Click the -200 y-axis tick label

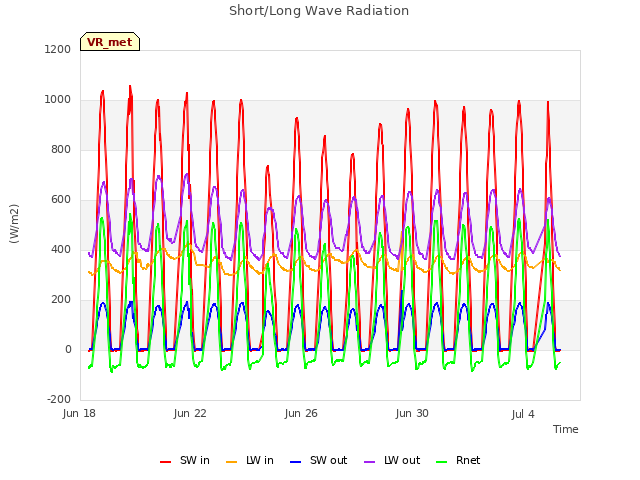[59, 399]
